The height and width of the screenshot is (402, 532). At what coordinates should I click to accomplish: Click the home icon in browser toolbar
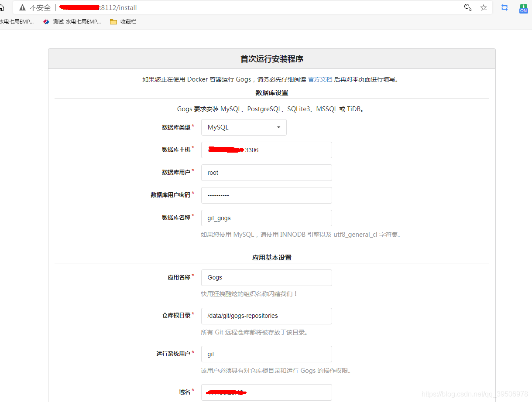pos(2,7)
